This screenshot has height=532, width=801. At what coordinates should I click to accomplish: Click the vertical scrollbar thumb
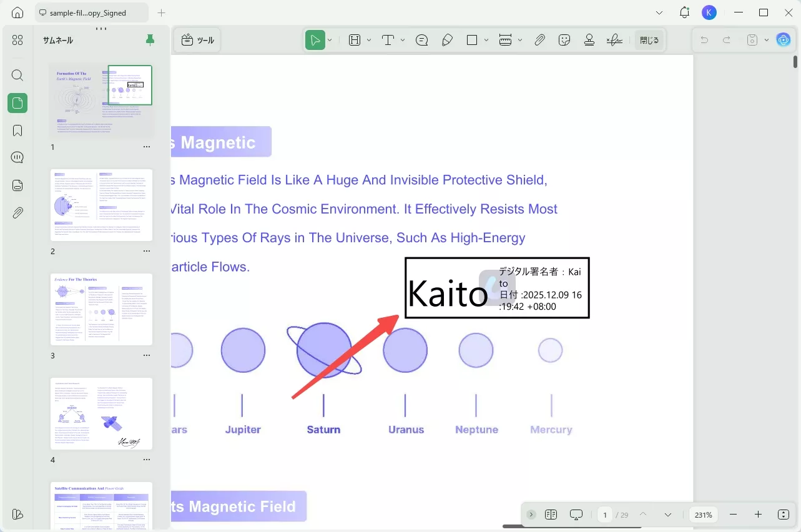coord(795,61)
